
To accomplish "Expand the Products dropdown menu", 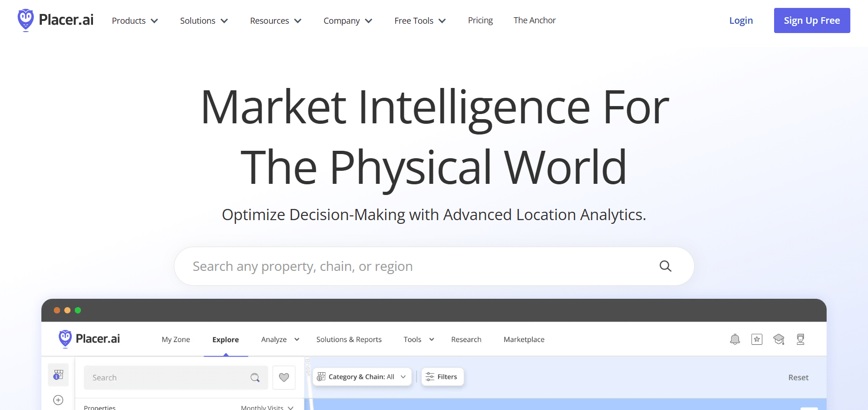I will pyautogui.click(x=135, y=20).
